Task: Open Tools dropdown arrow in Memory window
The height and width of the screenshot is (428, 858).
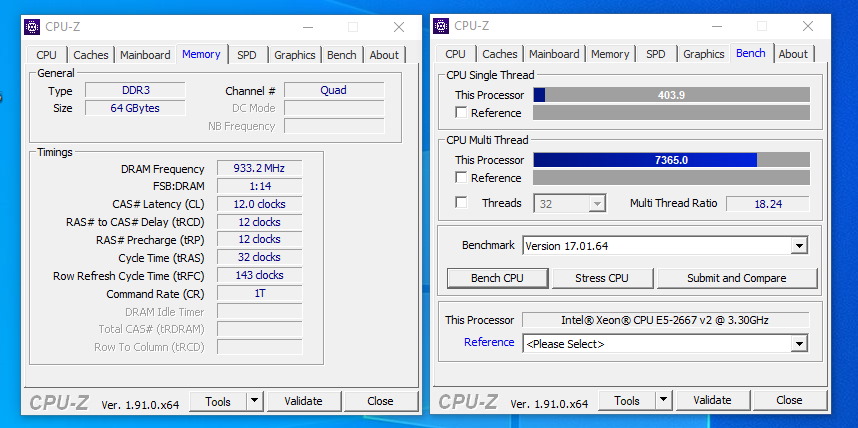Action: 254,401
